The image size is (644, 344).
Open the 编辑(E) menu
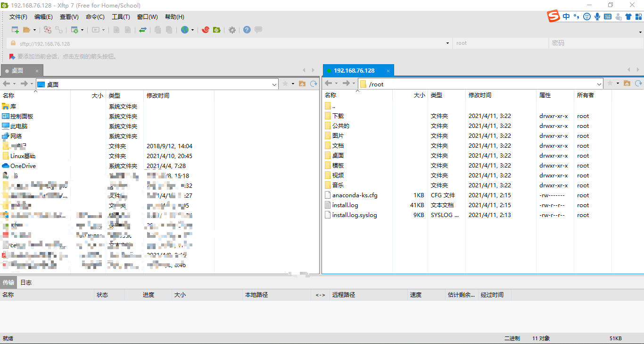(43, 17)
